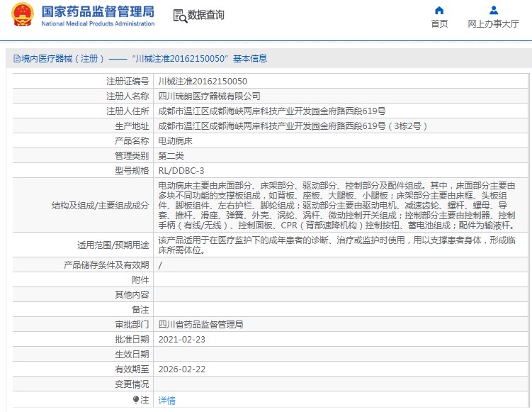Click label 其他内容

click(132, 295)
